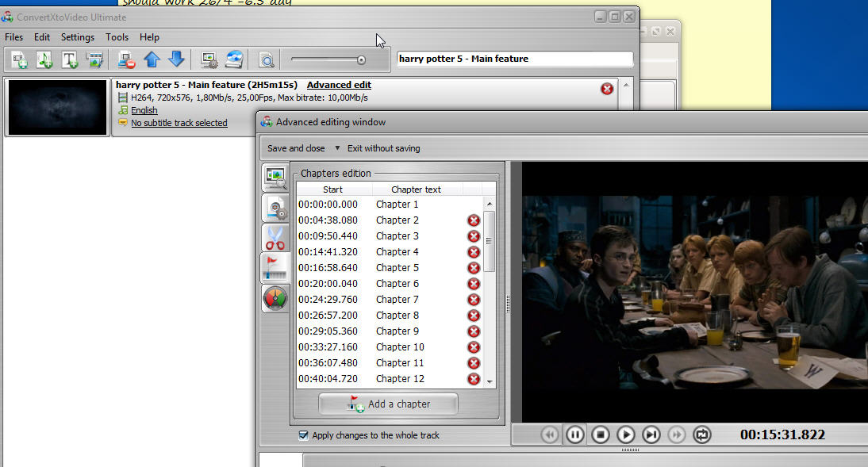This screenshot has width=868, height=467.
Task: Open the color gauge effects tab
Action: (x=275, y=298)
